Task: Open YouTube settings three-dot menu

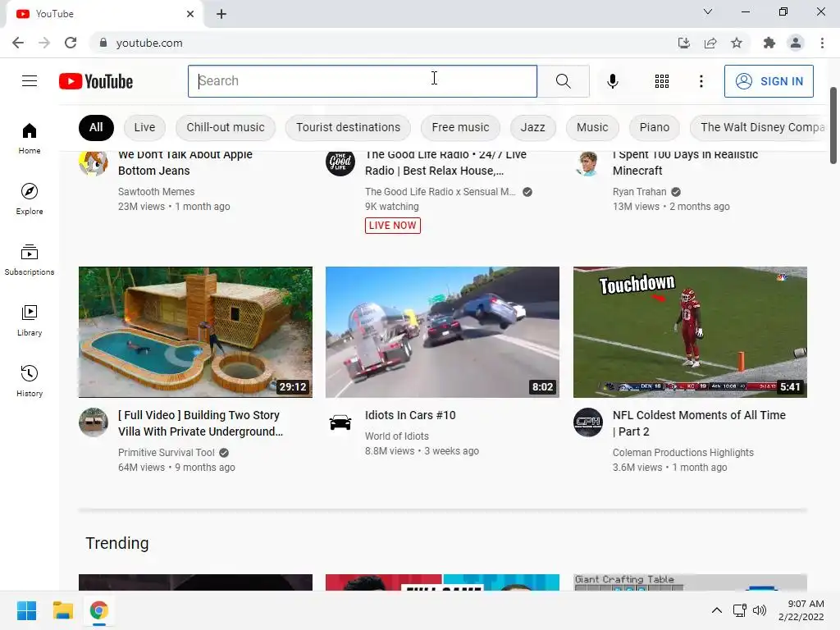Action: coord(701,81)
